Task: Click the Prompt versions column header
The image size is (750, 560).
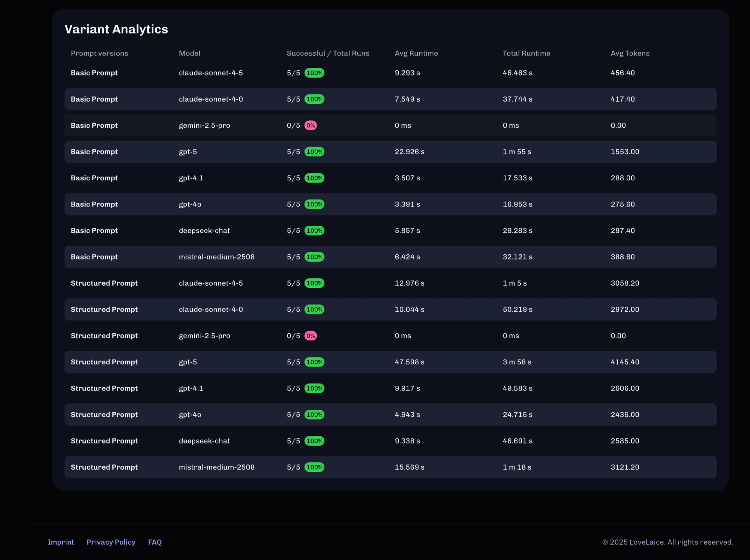Action: [99, 53]
